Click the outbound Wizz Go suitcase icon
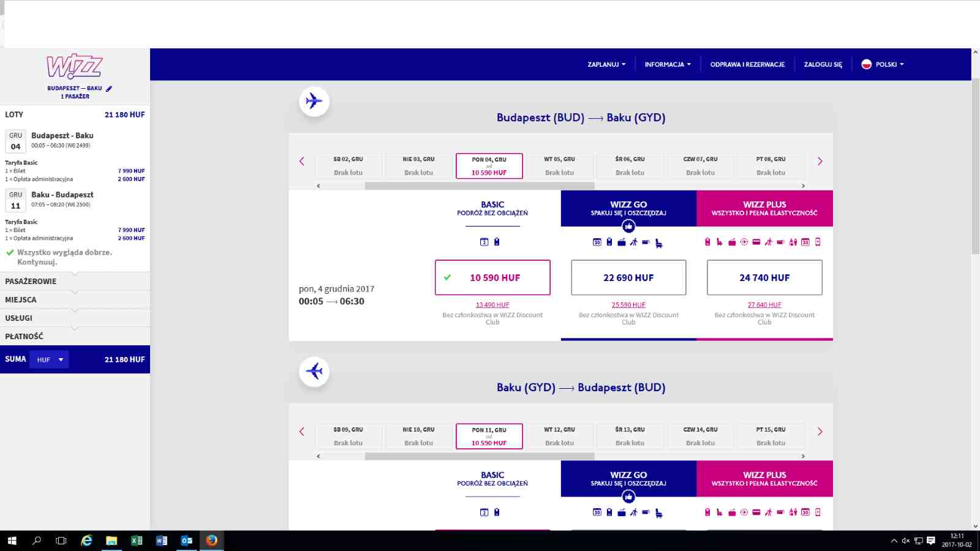 pos(622,242)
